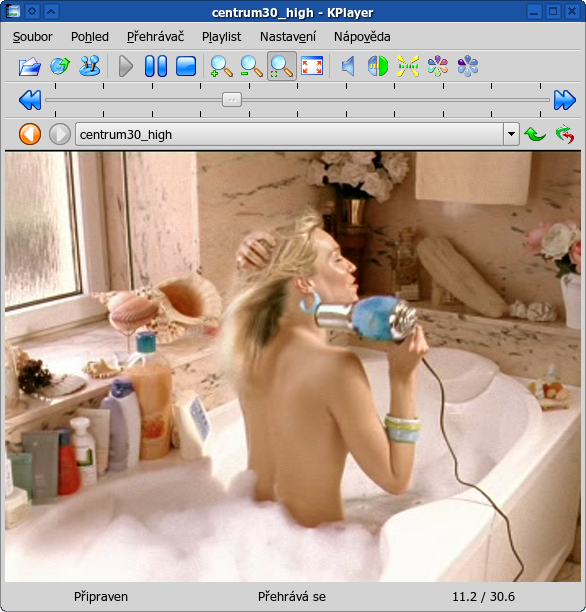This screenshot has height=612, width=586.
Task: Click the zoom in magnifier icon
Action: point(221,66)
